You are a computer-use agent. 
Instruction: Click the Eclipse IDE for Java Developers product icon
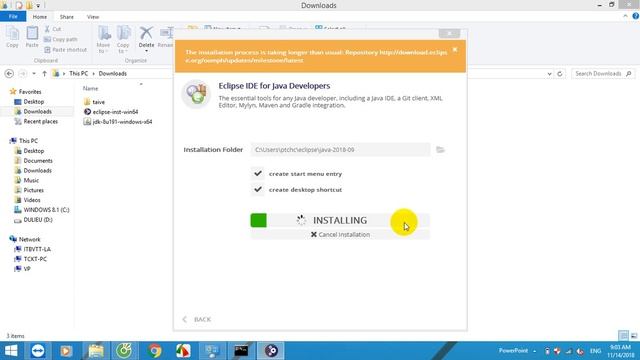[x=196, y=94]
